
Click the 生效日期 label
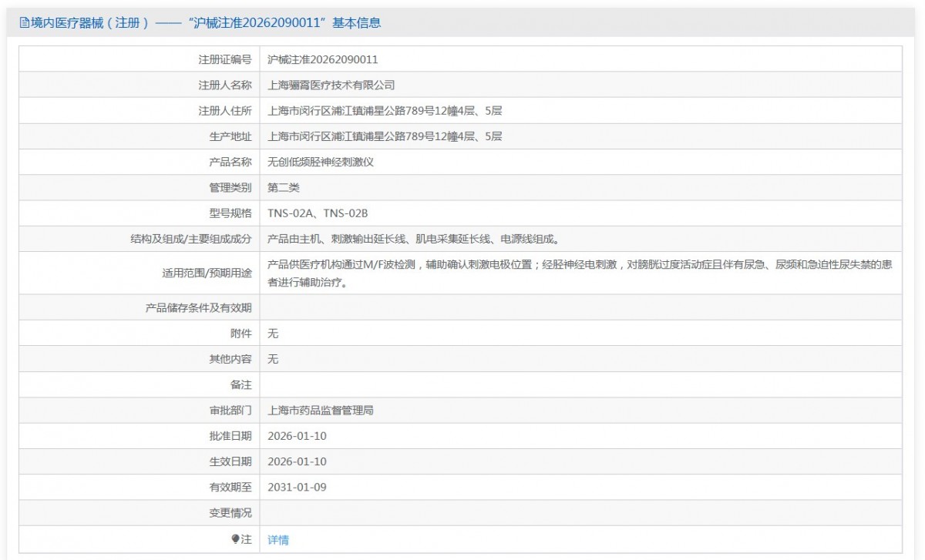230,461
